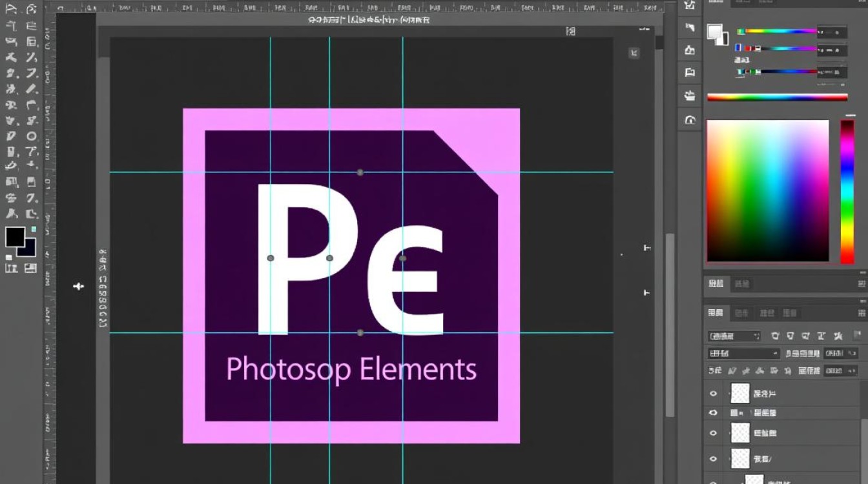868x484 pixels.
Task: Select the topmost layer's thumbnail
Action: tap(740, 393)
